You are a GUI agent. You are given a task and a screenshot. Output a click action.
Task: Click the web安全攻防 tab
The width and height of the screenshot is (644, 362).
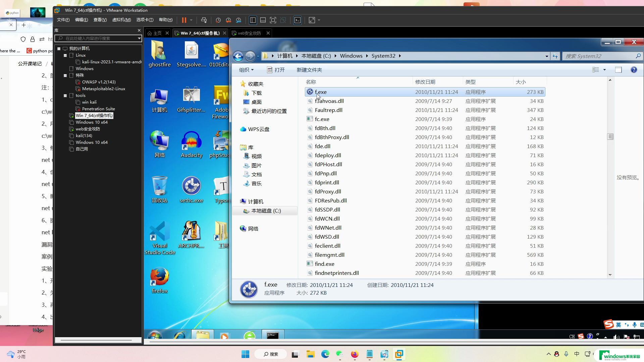(x=249, y=33)
